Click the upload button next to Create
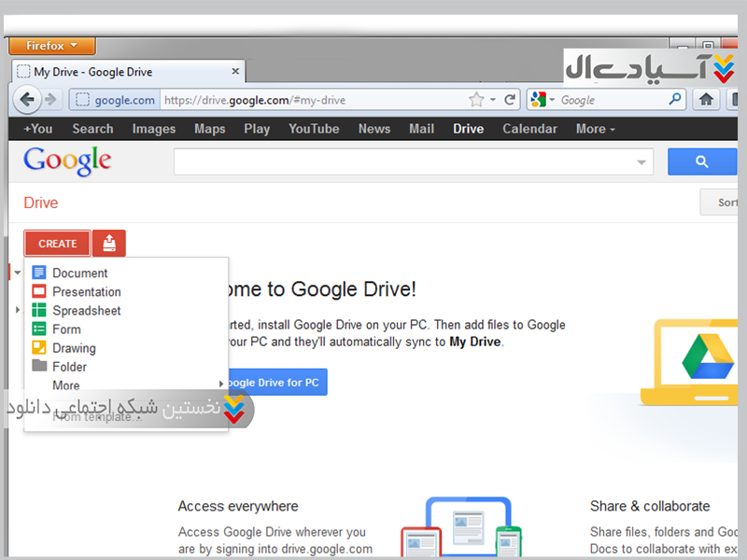 [x=109, y=244]
